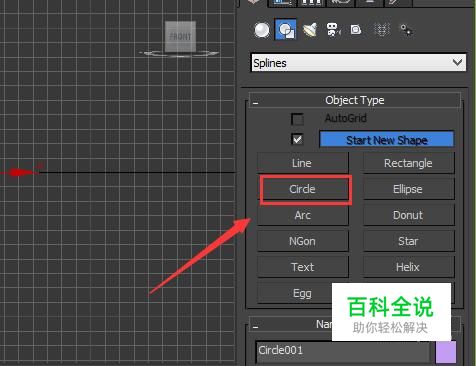
Task: Click the Front ViewCube face
Action: [x=180, y=36]
